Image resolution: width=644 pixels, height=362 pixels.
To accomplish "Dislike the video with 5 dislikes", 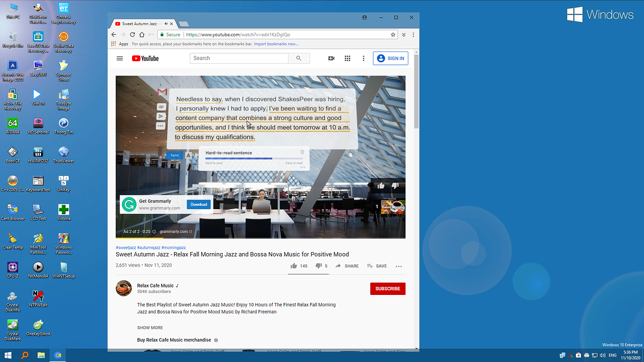I will (321, 266).
